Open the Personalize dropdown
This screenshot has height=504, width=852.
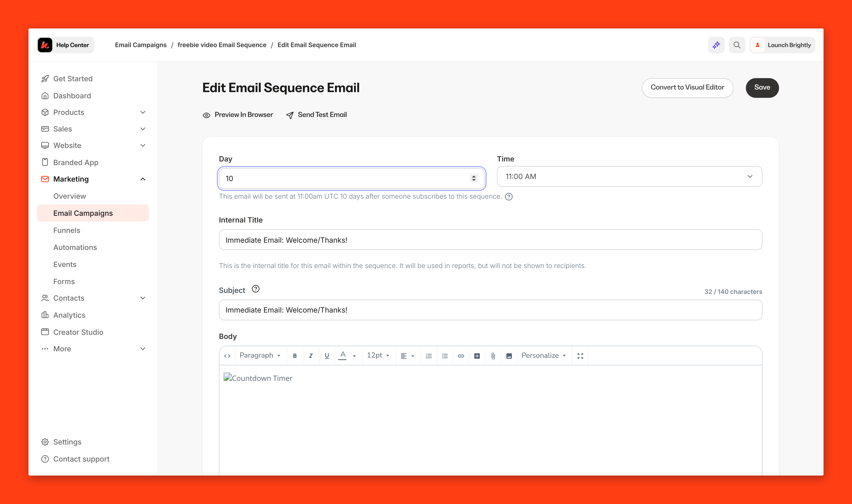coord(543,355)
